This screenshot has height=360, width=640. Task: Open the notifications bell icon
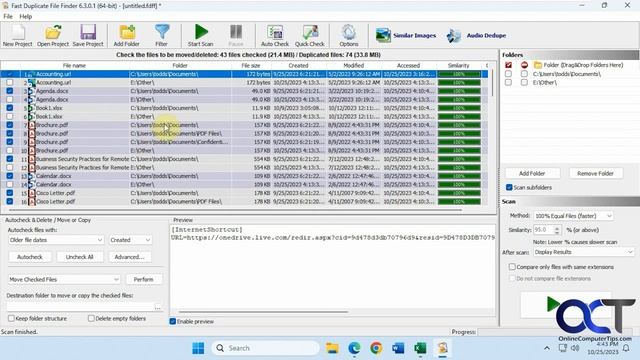626,348
